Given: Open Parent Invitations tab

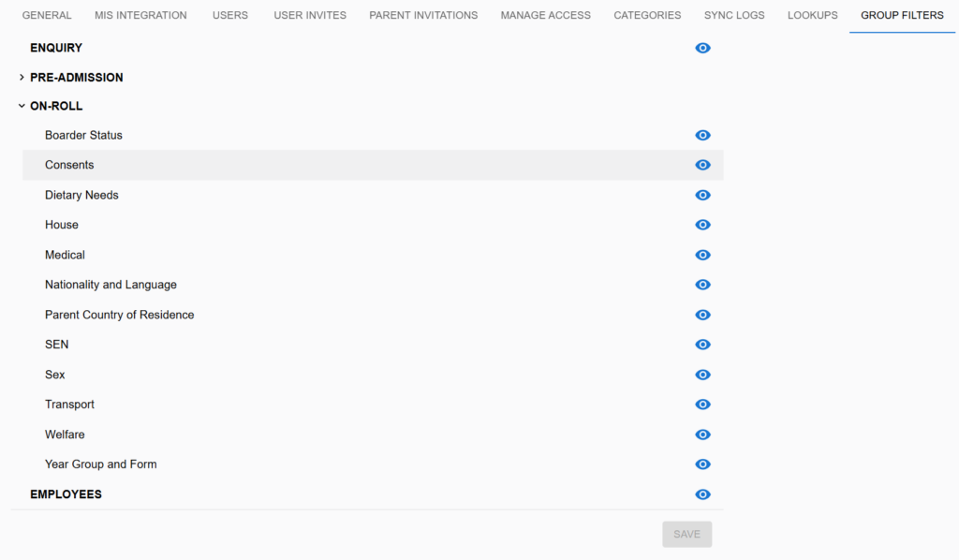Looking at the screenshot, I should tap(423, 15).
